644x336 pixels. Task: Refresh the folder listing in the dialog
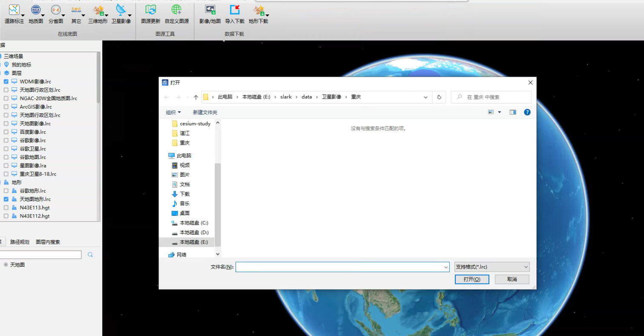(x=439, y=97)
